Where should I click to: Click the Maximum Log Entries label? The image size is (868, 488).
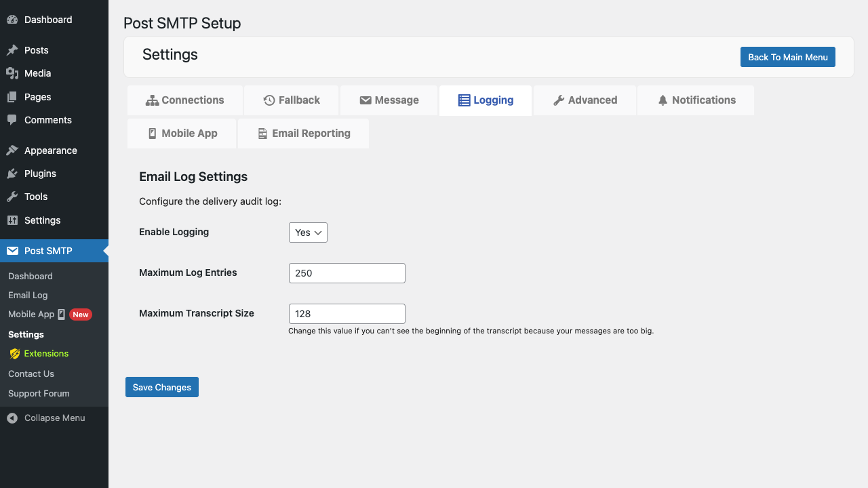(x=189, y=272)
